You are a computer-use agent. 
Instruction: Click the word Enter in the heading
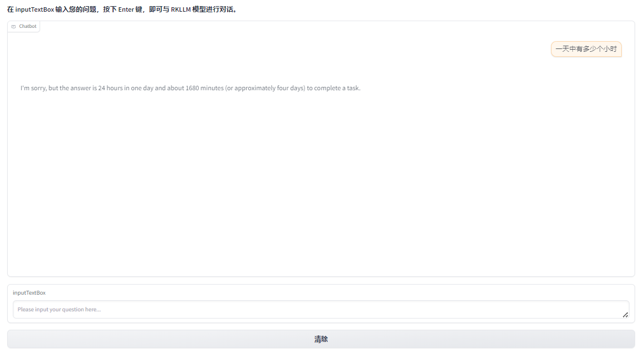tap(126, 9)
